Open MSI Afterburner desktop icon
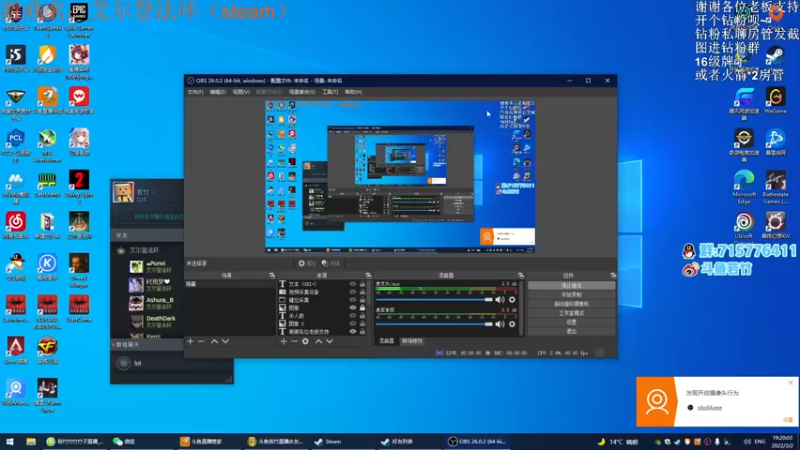The width and height of the screenshot is (800, 450). click(47, 146)
